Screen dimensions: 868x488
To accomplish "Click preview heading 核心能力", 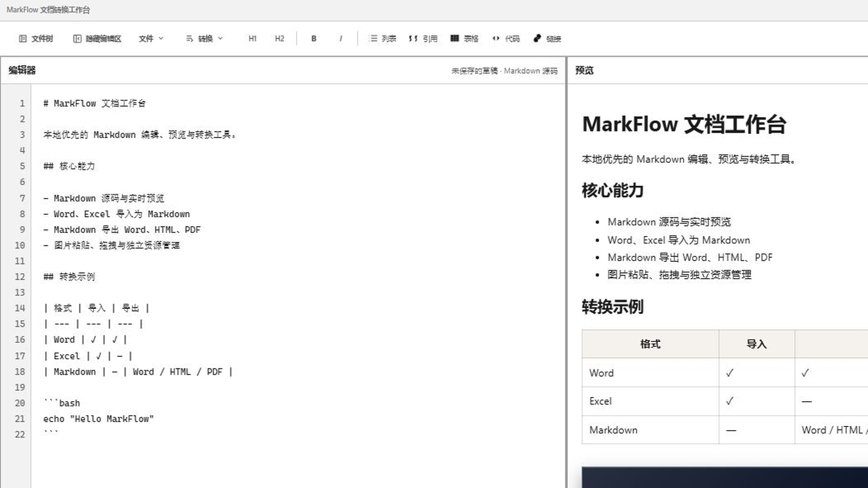I will 612,191.
